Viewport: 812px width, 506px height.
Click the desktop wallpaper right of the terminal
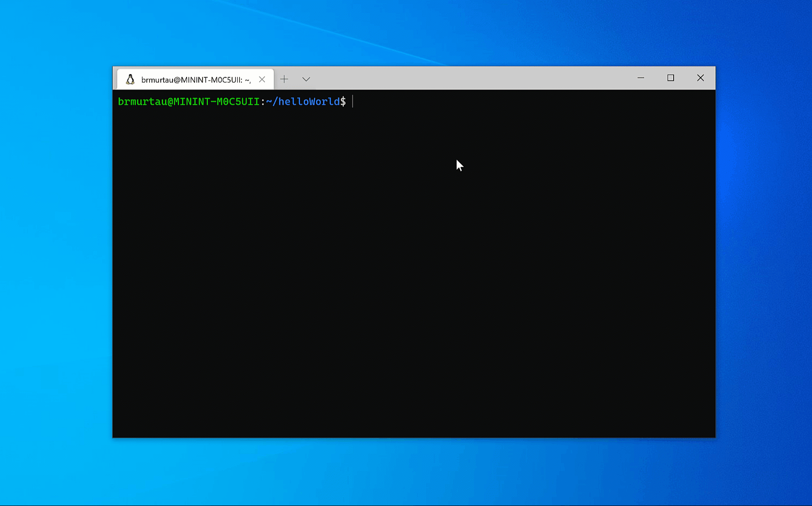click(x=764, y=253)
